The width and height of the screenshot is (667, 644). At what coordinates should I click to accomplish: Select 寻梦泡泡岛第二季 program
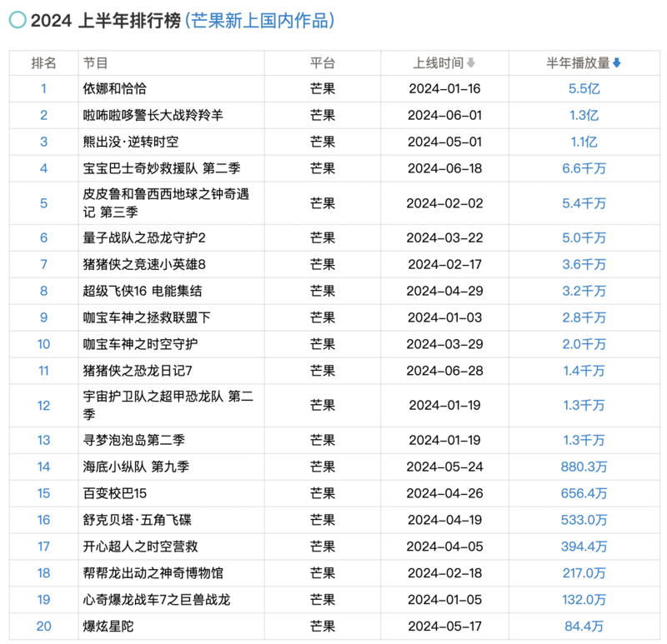pyautogui.click(x=134, y=440)
